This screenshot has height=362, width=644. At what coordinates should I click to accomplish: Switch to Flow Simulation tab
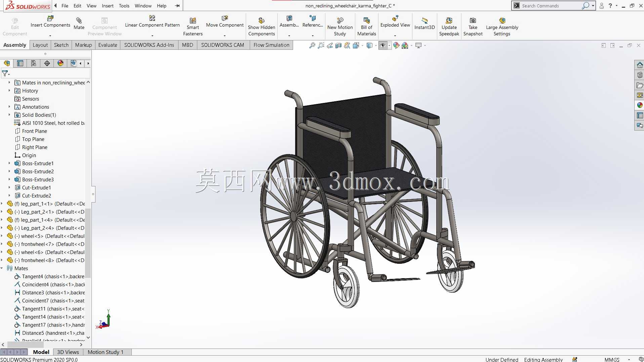tap(271, 45)
